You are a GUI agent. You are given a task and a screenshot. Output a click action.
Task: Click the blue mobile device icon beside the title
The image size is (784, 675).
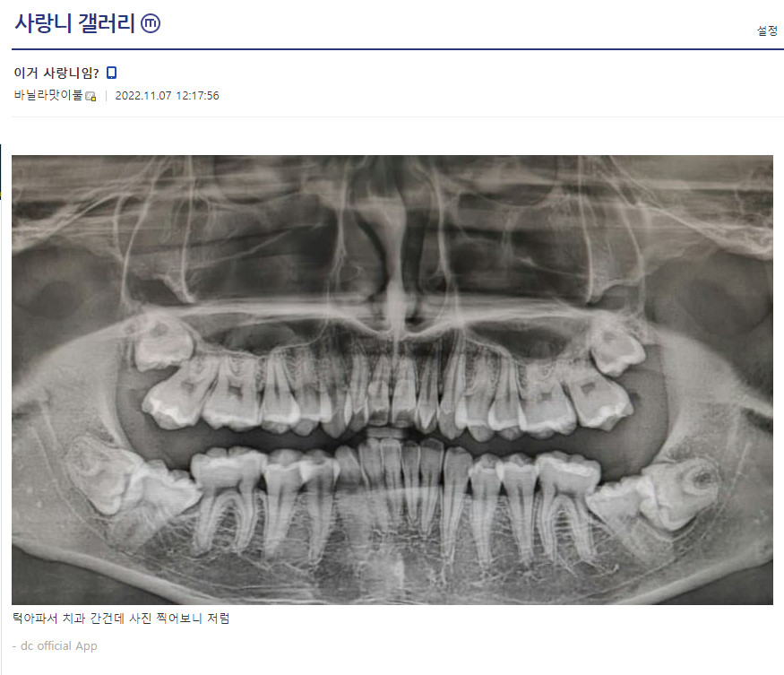(112, 73)
